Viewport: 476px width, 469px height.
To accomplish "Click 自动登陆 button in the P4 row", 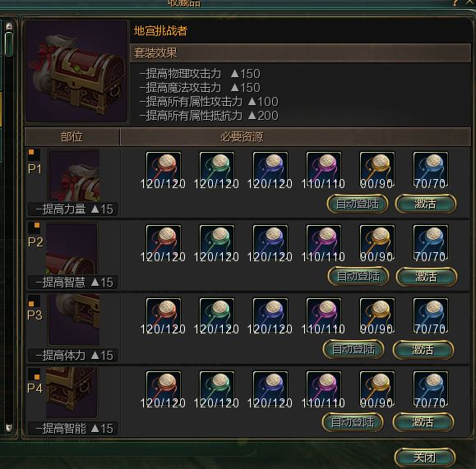I will [x=353, y=422].
